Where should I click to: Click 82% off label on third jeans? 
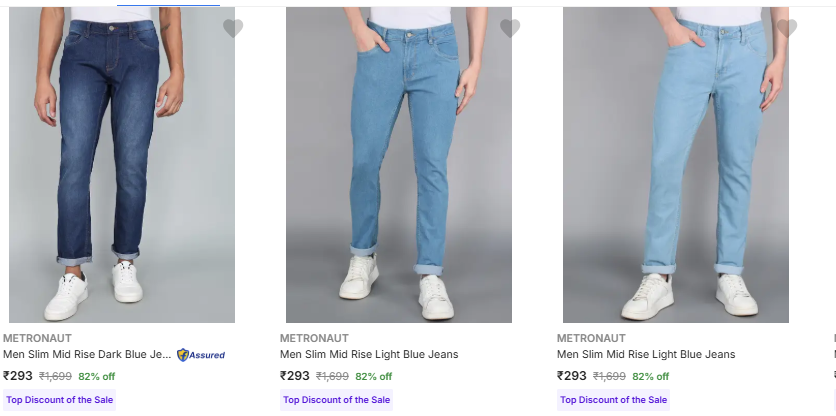pyautogui.click(x=650, y=377)
